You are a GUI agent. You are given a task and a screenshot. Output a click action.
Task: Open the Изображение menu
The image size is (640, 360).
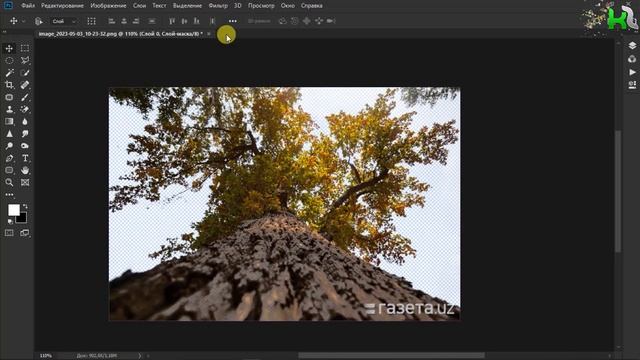(108, 6)
